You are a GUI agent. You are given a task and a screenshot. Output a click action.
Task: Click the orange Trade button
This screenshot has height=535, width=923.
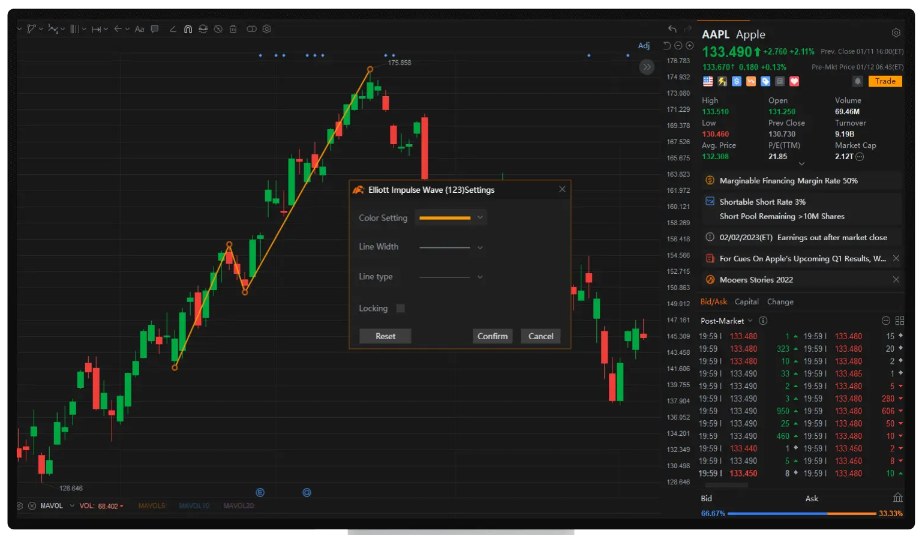885,81
